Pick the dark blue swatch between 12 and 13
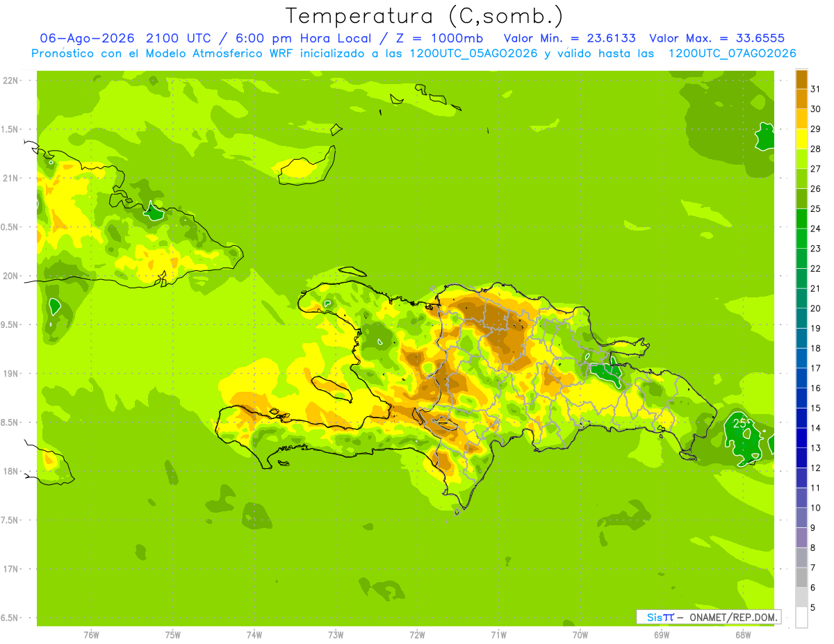Screen dimensions: 834x644 click(x=801, y=458)
